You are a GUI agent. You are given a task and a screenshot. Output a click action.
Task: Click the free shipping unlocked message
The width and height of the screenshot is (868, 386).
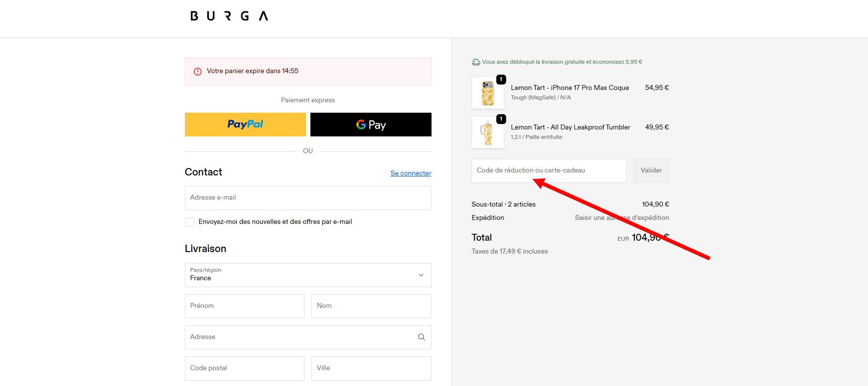click(x=562, y=62)
